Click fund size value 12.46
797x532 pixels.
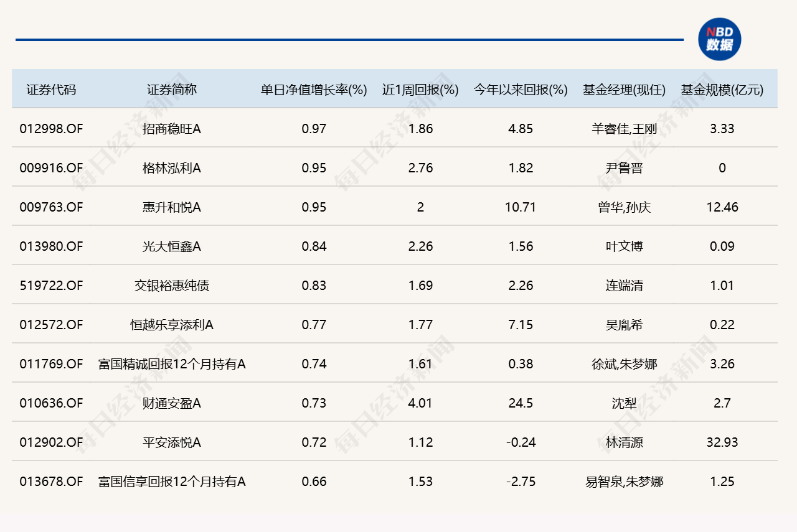[x=722, y=207]
